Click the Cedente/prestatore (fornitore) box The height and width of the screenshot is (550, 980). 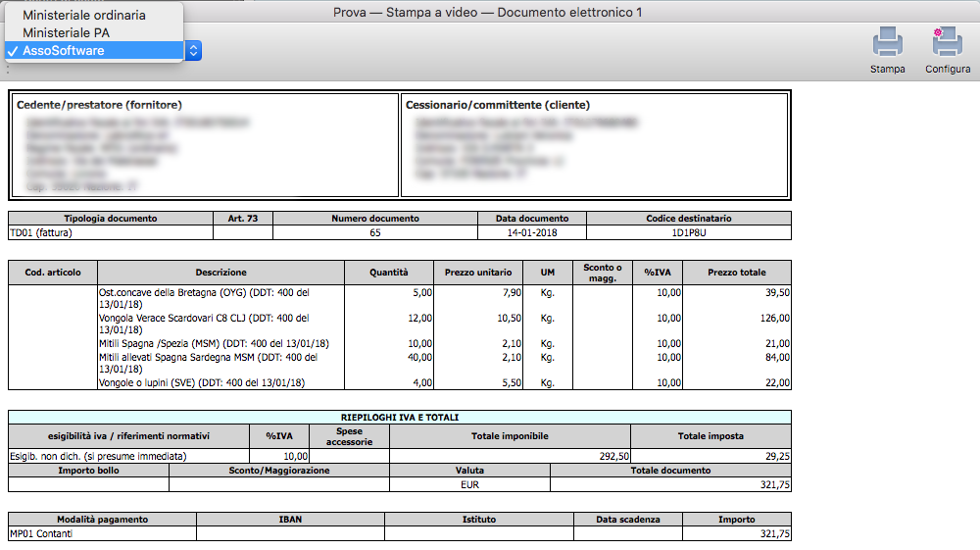pos(204,145)
